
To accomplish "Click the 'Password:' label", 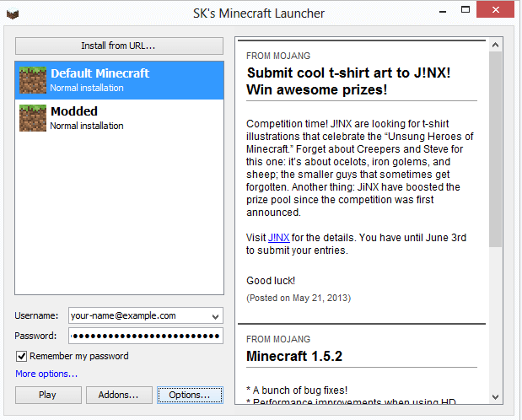I will [35, 336].
